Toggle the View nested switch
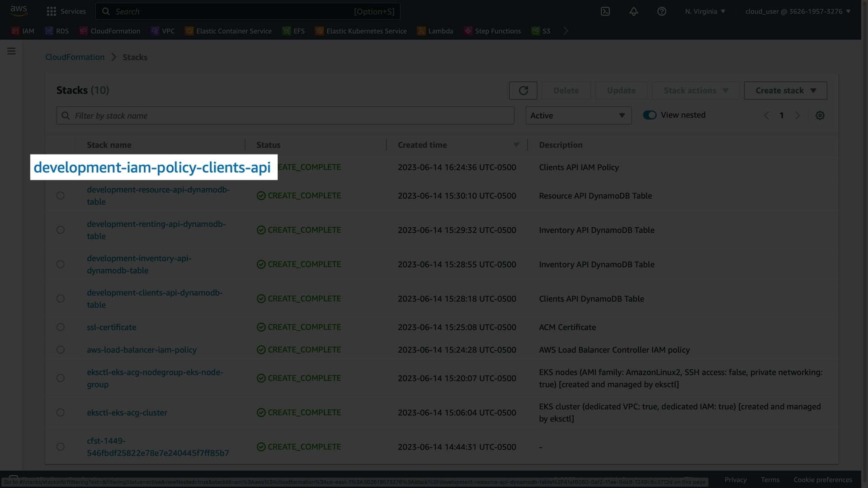The image size is (868, 488). click(650, 115)
